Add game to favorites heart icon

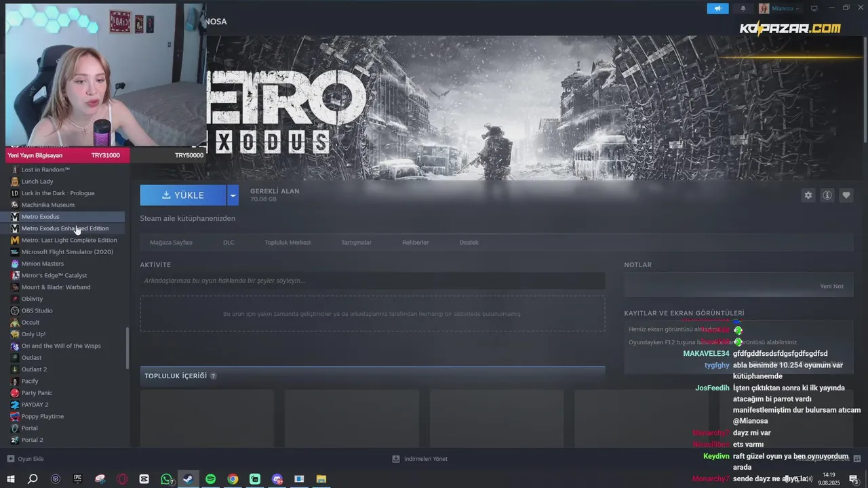pos(846,195)
